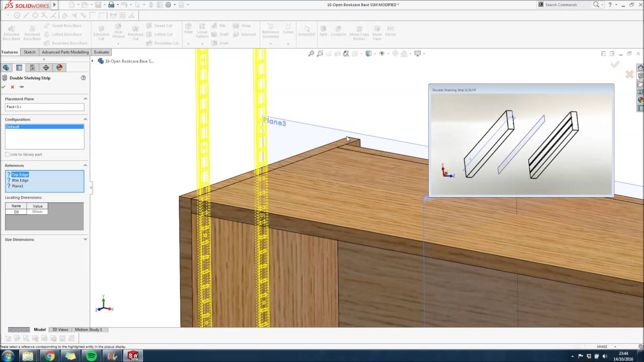This screenshot has height=362, width=644.
Task: Enable Link to library part checkbox
Action: point(7,154)
